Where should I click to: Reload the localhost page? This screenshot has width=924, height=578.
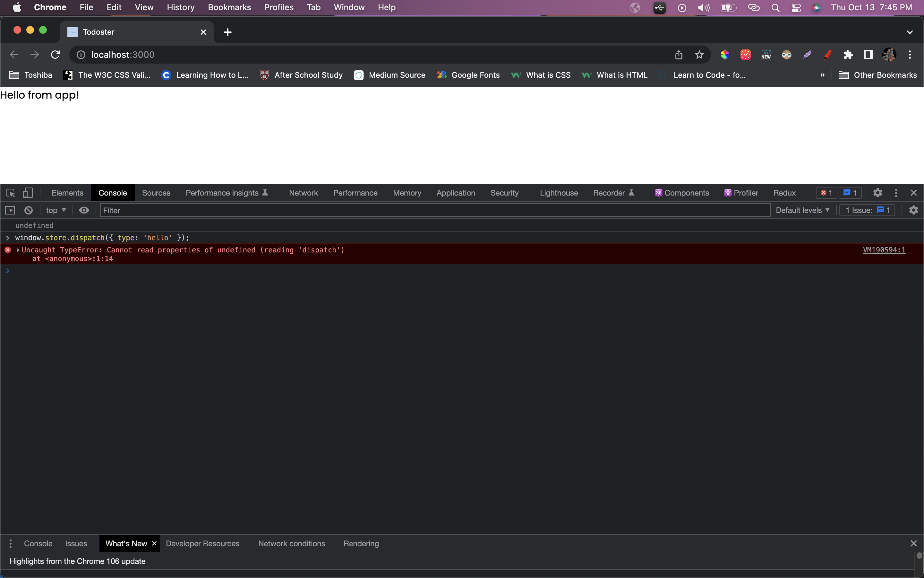coord(56,55)
